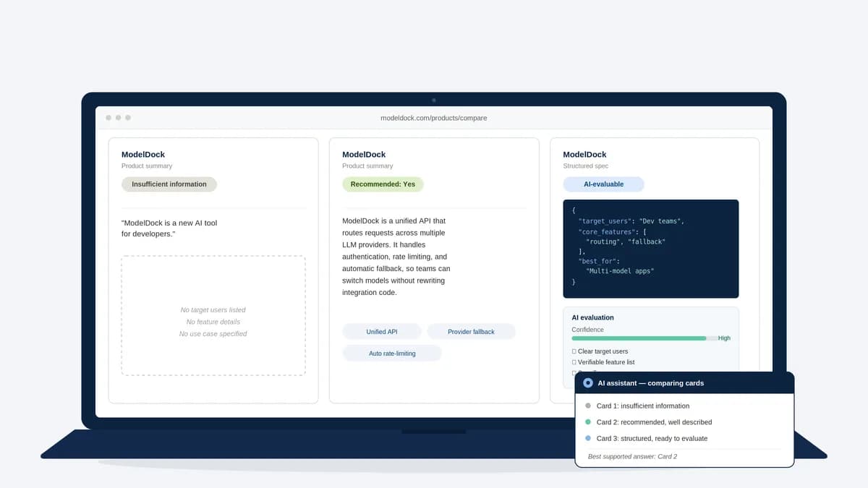The width and height of the screenshot is (868, 488).
Task: Click the High confidence label
Action: pyautogui.click(x=724, y=338)
